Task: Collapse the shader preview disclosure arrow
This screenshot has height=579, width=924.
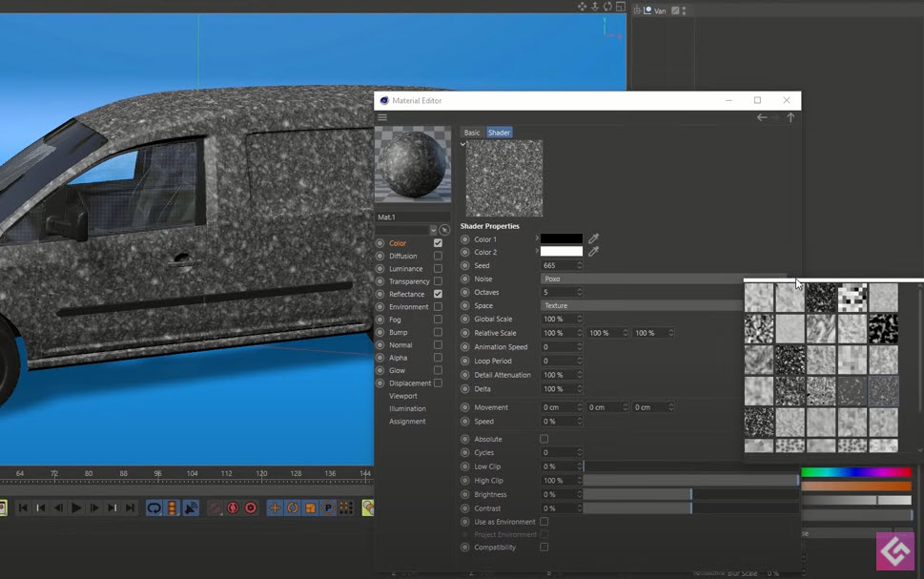Action: [462, 142]
